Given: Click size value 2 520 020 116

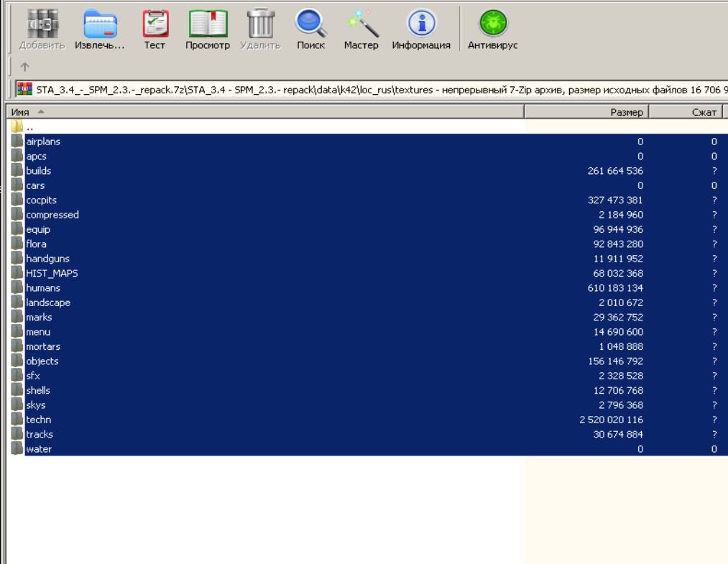Looking at the screenshot, I should (x=611, y=420).
